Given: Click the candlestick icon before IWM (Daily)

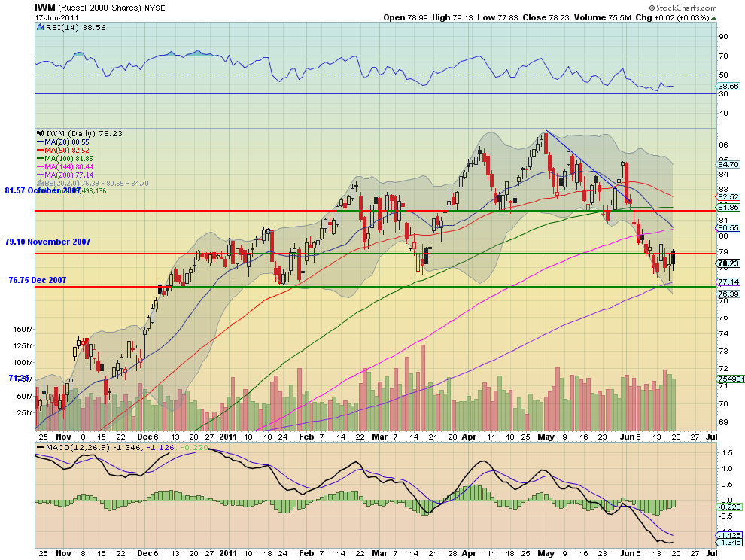Looking at the screenshot, I should 41,133.
